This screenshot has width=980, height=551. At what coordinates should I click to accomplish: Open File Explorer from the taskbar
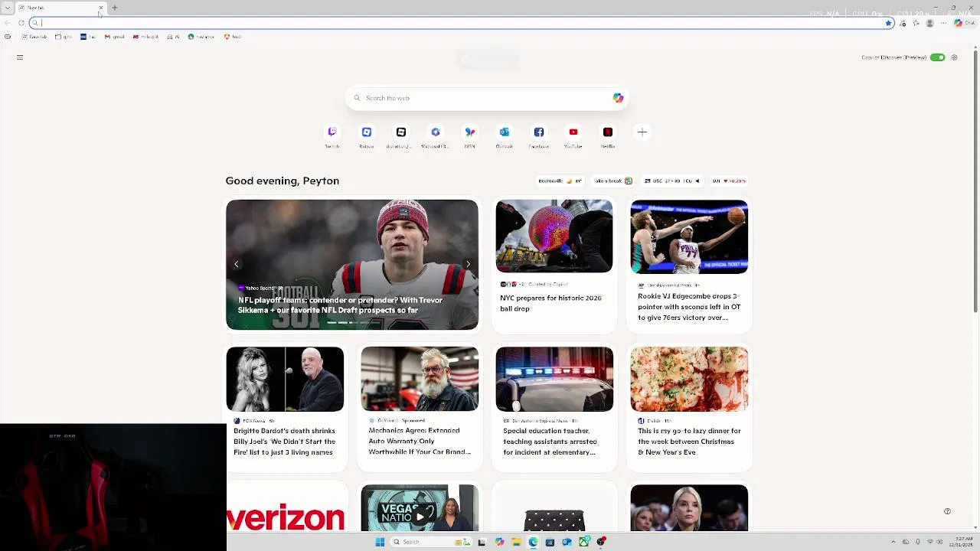[x=516, y=542]
